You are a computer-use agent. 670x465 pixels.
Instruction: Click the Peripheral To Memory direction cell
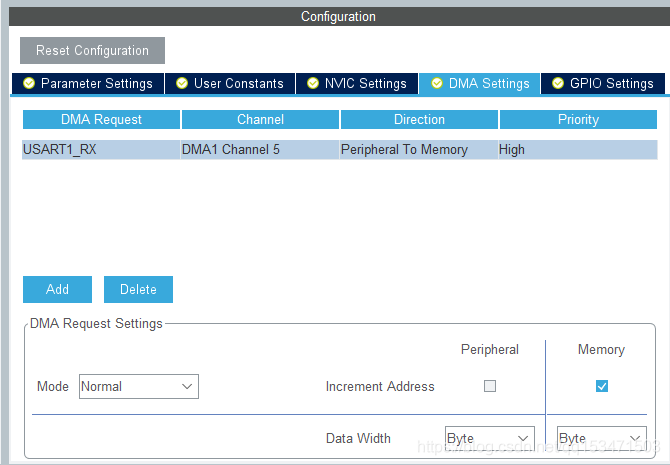tap(419, 150)
